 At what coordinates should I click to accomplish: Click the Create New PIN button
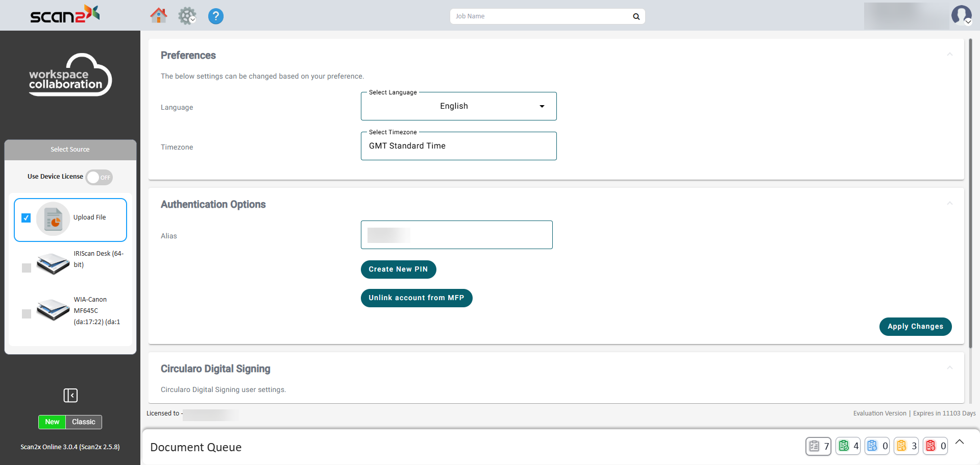(398, 270)
